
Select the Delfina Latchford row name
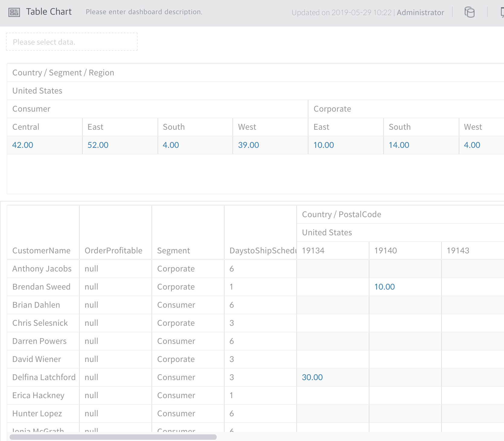(x=44, y=377)
